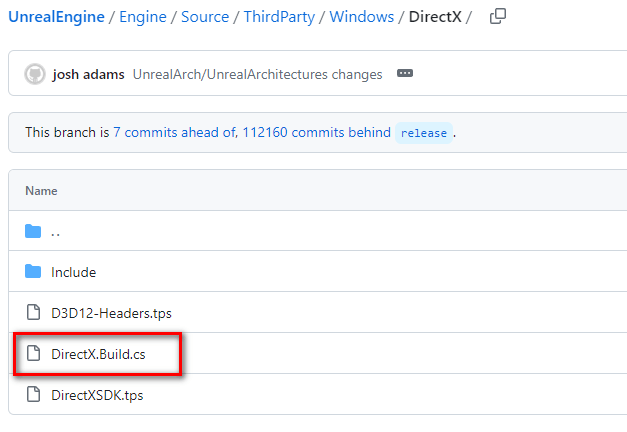Image resolution: width=627 pixels, height=432 pixels.
Task: Select the release branch label
Action: tap(424, 133)
